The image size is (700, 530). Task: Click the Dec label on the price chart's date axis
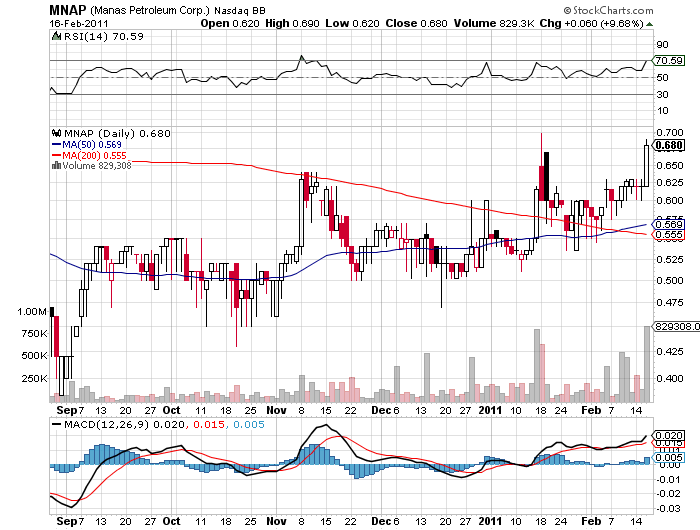pos(381,410)
